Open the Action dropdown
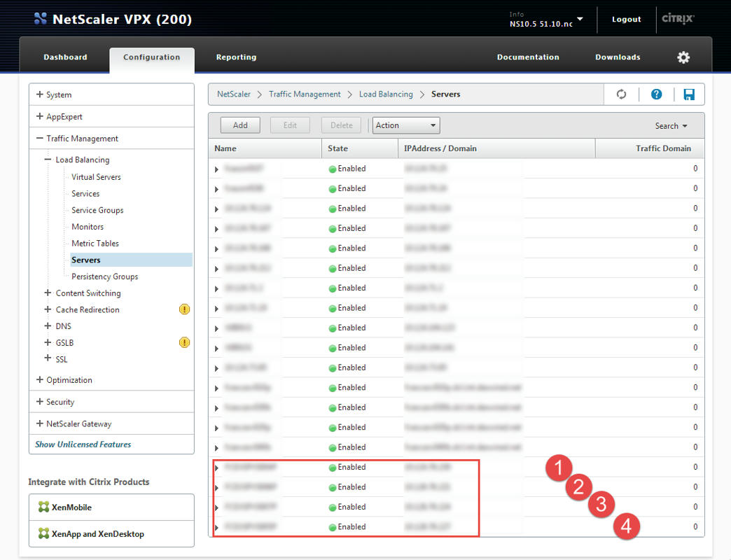 pyautogui.click(x=406, y=125)
